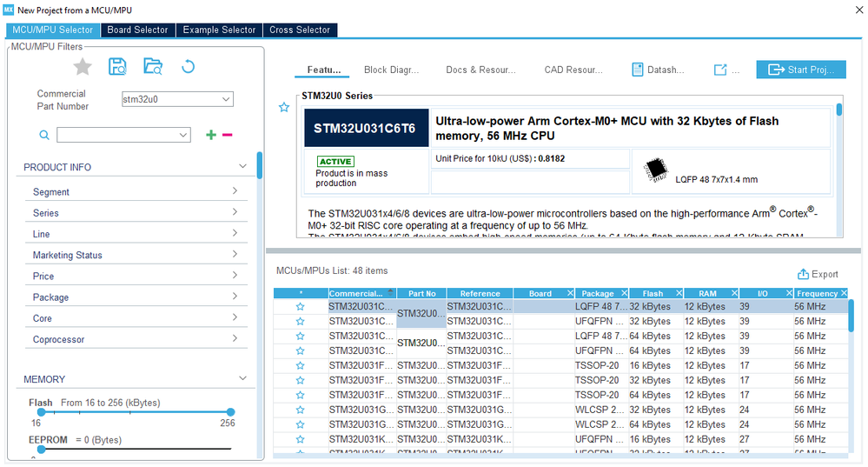Open the Features tab
This screenshot has width=868, height=467.
324,70
